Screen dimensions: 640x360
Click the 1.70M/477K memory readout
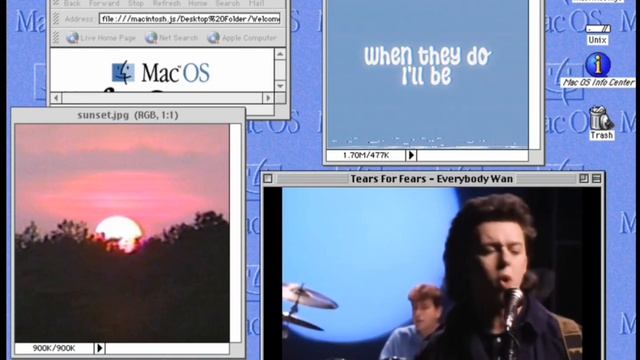pyautogui.click(x=366, y=155)
